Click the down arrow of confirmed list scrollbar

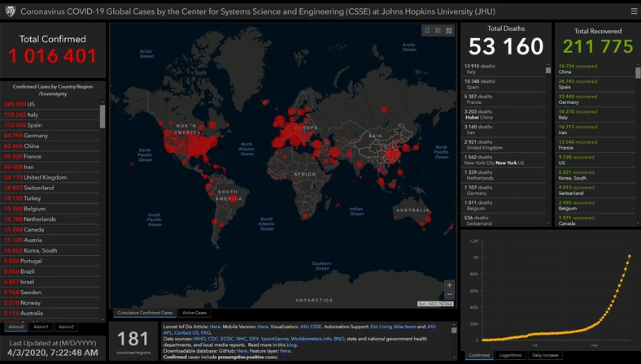102,319
